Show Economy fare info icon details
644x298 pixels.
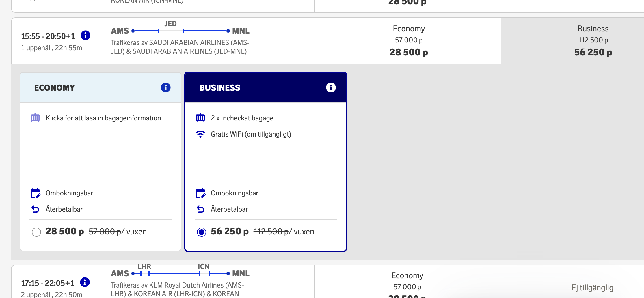[166, 87]
